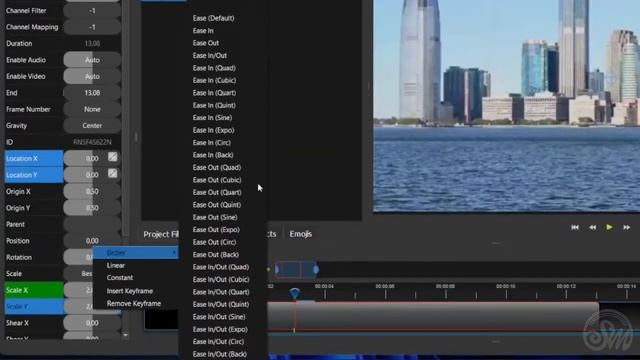Screen dimensions: 640x360
Task: Jump to start playback button
Action: pos(575,227)
